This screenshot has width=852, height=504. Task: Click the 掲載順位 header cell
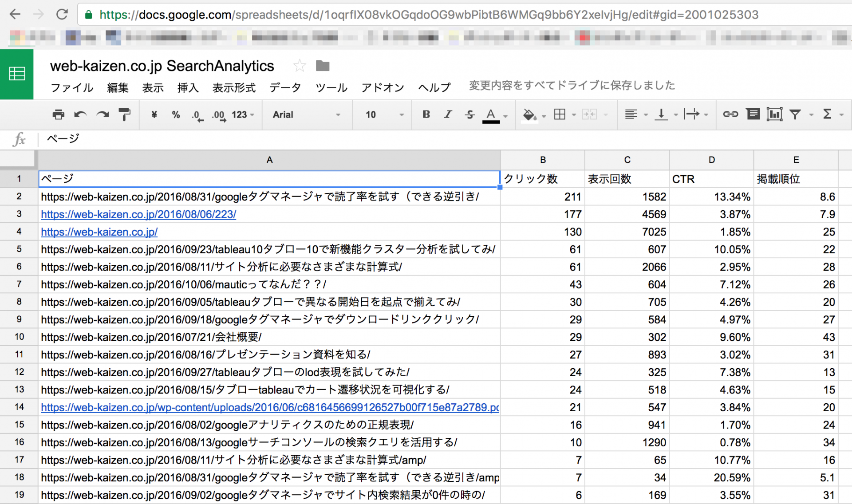click(796, 179)
